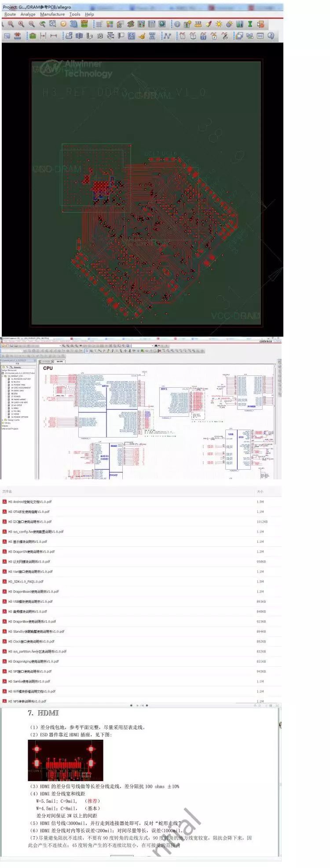
Task: Select the 06 CPU schematic tab
Action: coord(59,361)
